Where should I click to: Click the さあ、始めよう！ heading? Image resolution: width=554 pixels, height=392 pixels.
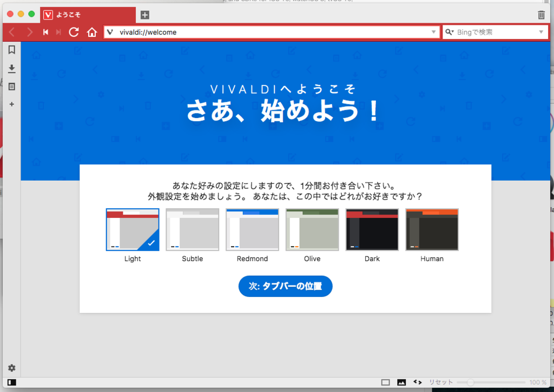[283, 110]
